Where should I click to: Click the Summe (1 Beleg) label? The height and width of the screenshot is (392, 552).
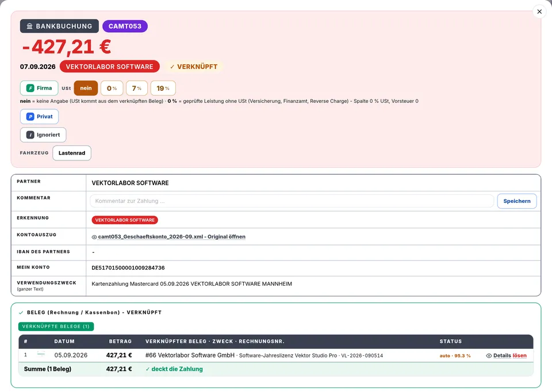pyautogui.click(x=48, y=369)
